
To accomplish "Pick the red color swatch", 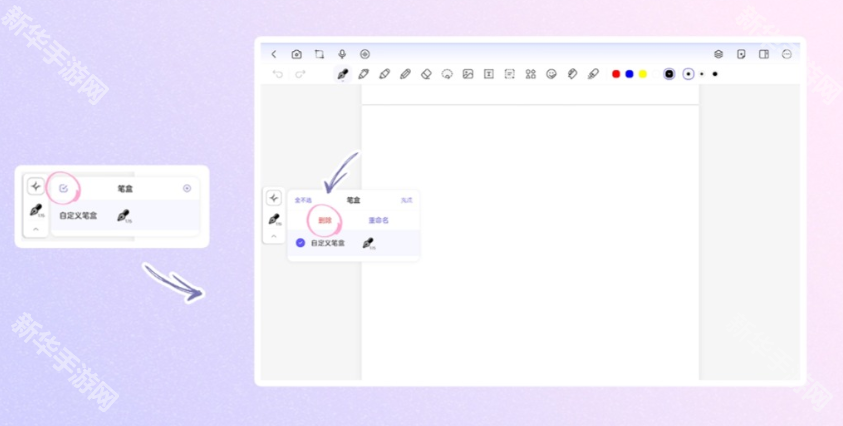I will 616,74.
